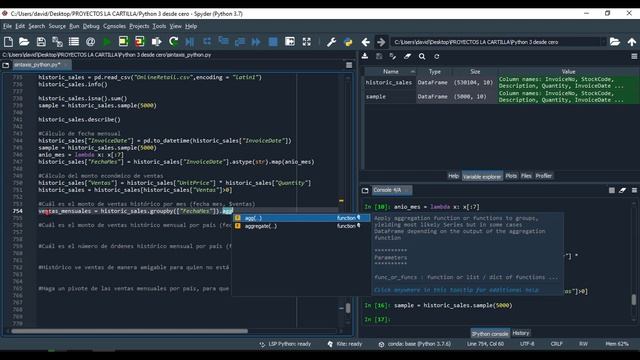Open the file list browse tabs icon
The image size is (640, 360).
tap(74, 42)
